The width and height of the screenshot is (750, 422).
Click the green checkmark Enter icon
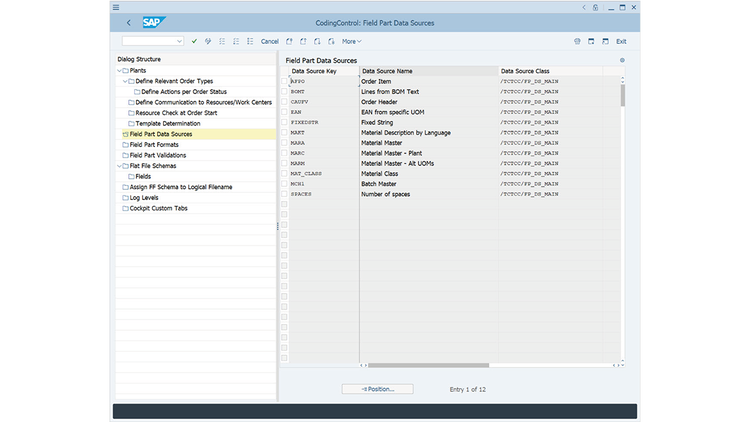[x=194, y=42]
